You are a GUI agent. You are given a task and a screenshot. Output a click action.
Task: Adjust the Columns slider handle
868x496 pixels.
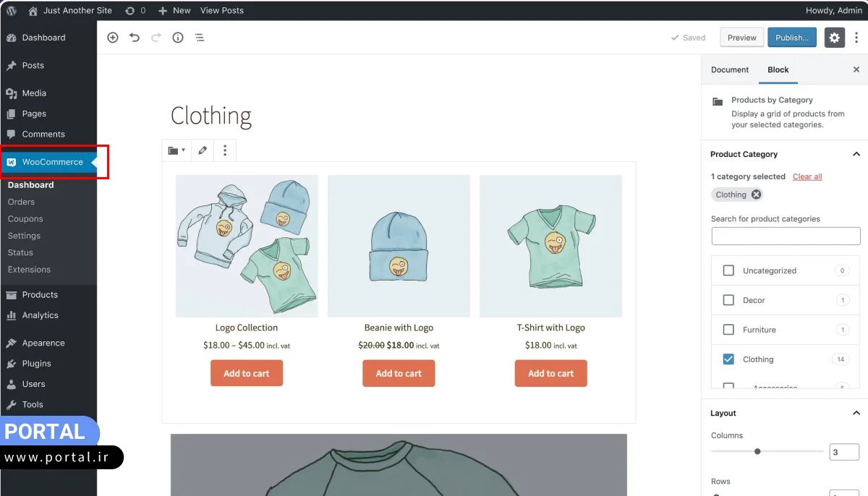click(757, 451)
